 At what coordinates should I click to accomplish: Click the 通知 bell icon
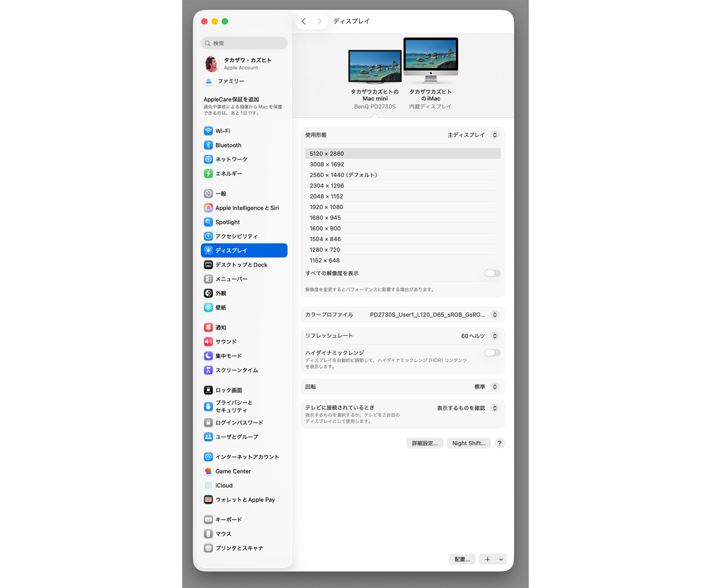coord(208,327)
